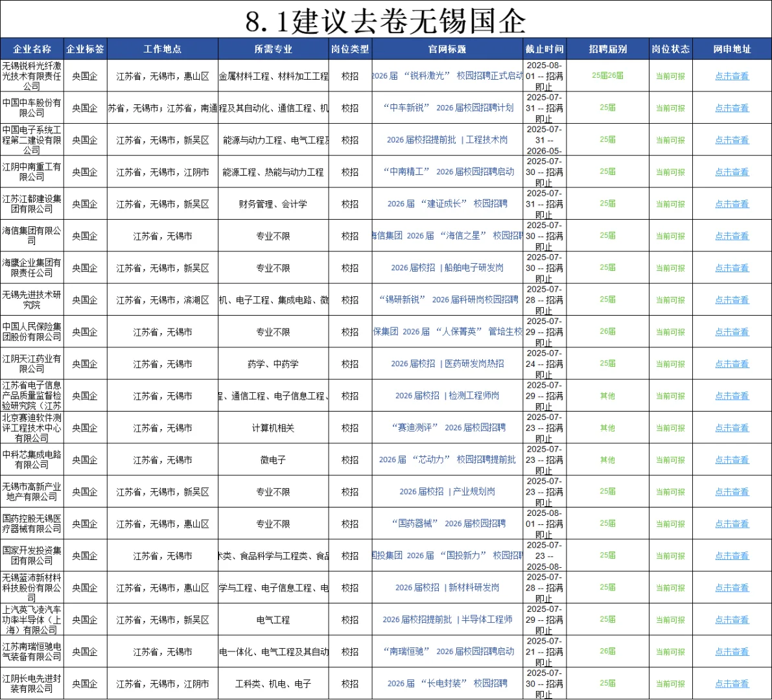772x700 pixels.
Task: Select the title cell 2026届校招 | 检测工程师岗
Action: click(x=447, y=396)
